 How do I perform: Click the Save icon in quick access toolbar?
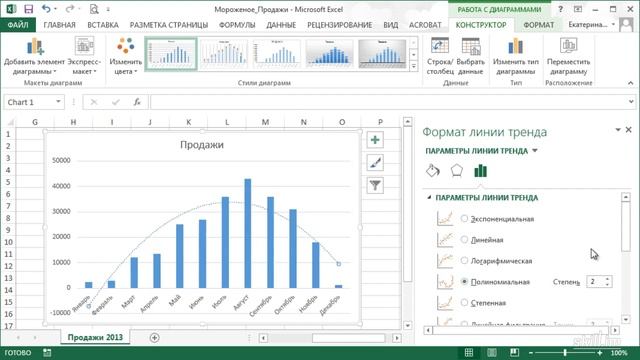(x=29, y=9)
